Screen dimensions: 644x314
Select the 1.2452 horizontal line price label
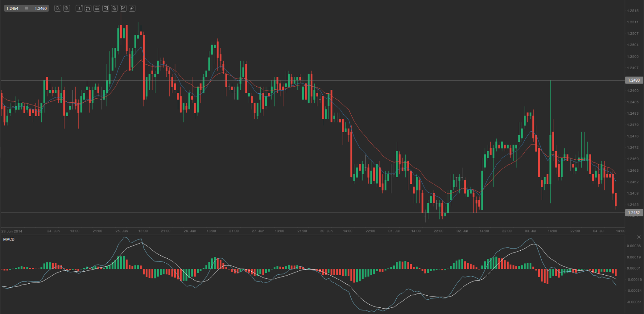(x=633, y=213)
